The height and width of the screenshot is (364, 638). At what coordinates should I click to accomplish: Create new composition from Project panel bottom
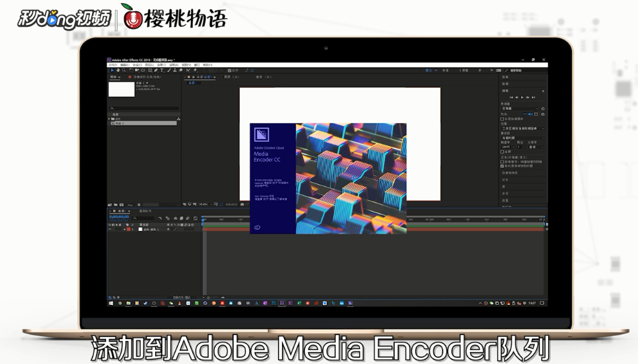coord(122,205)
